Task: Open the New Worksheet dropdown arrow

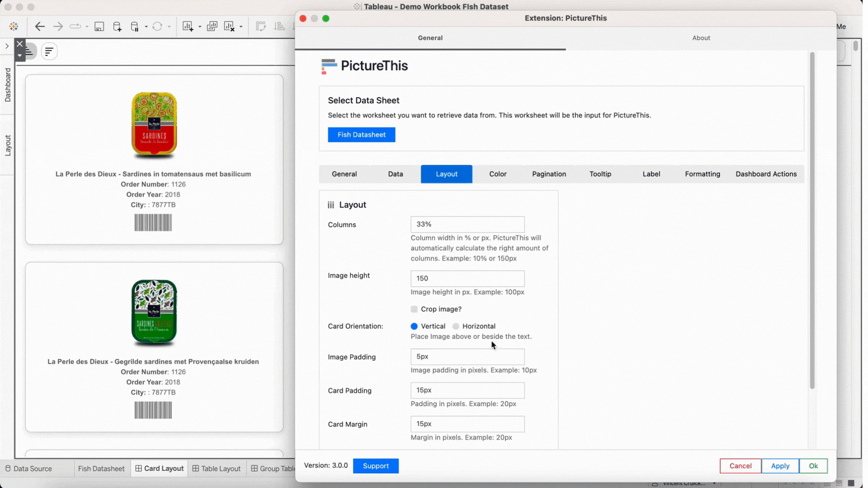Action: (199, 27)
